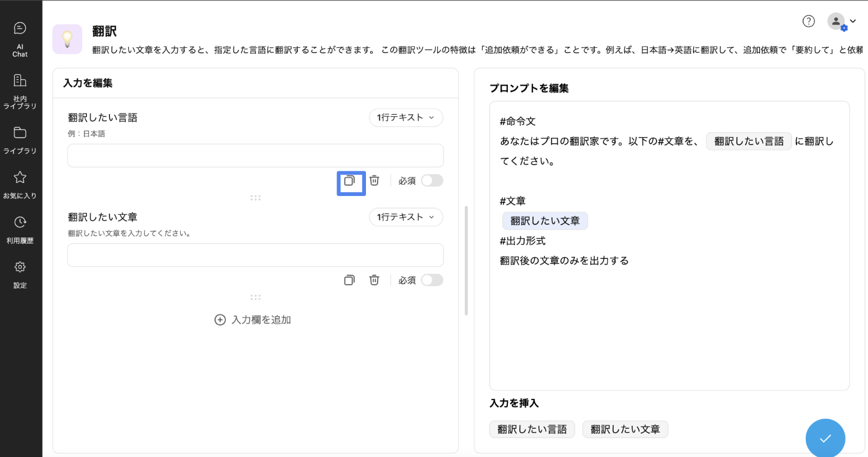Insert the 翻訳したい言語 chip below prompt

532,429
